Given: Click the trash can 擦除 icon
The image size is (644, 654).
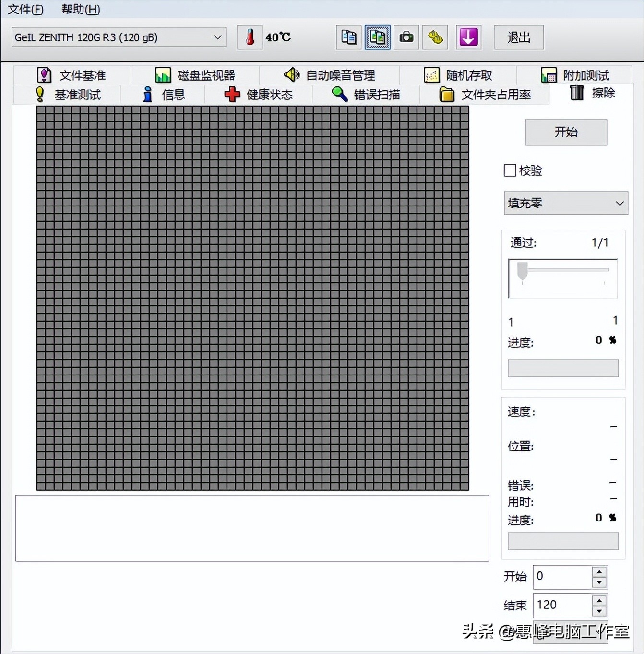Looking at the screenshot, I should pyautogui.click(x=577, y=92).
